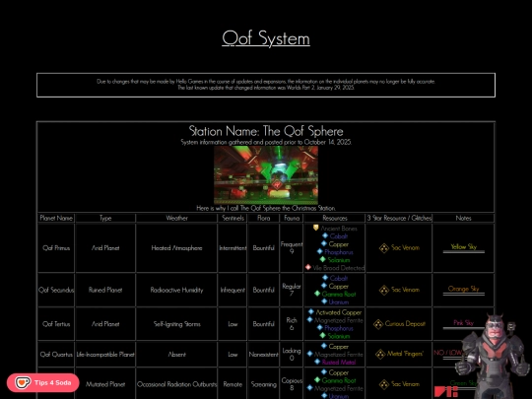The height and width of the screenshot is (399, 532).
Task: Click the Tips 4 Soda button
Action: 43,382
